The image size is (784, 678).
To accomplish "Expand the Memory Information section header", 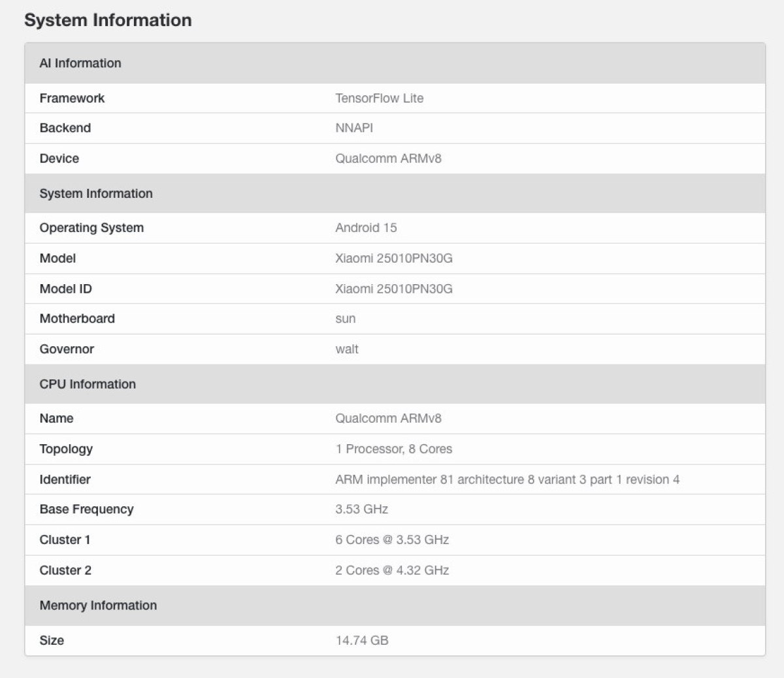I will [x=98, y=606].
